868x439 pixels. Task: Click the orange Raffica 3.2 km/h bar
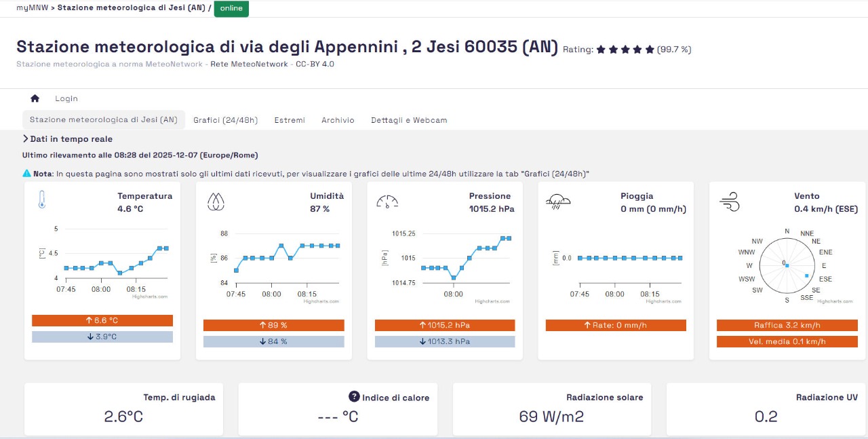pos(787,326)
